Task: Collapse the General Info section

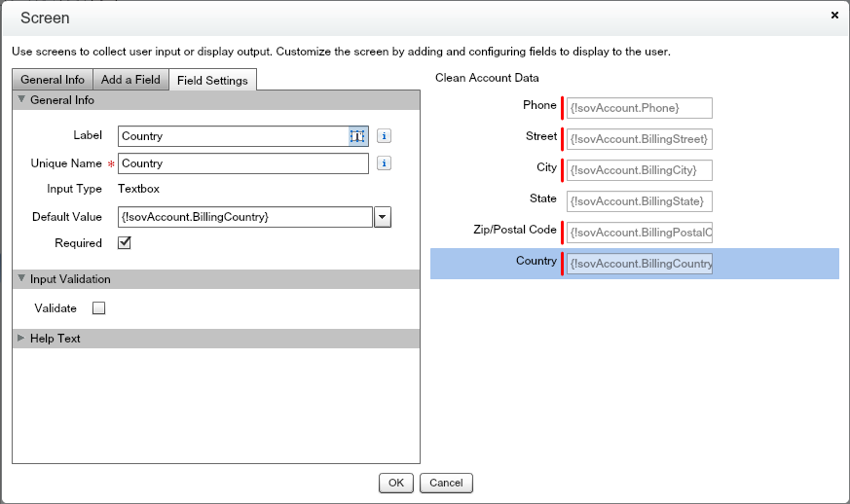Action: [22, 100]
